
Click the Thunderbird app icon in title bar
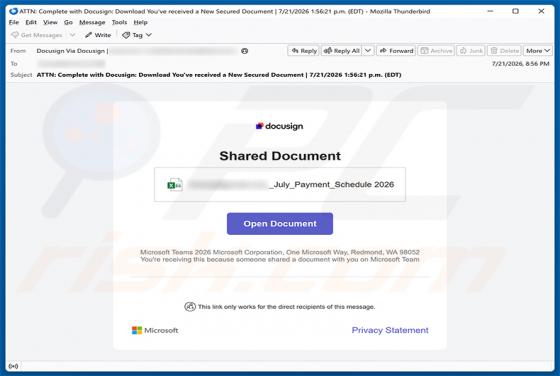click(14, 11)
